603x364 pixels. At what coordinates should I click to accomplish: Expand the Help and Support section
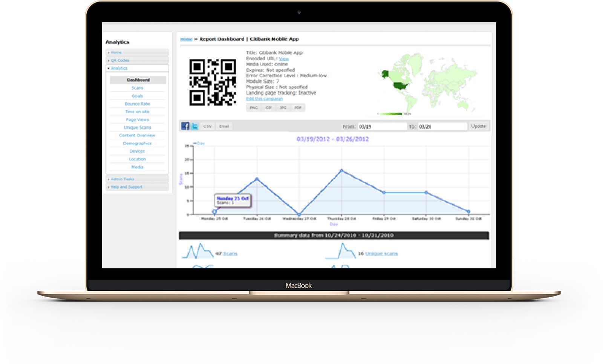[x=126, y=187]
